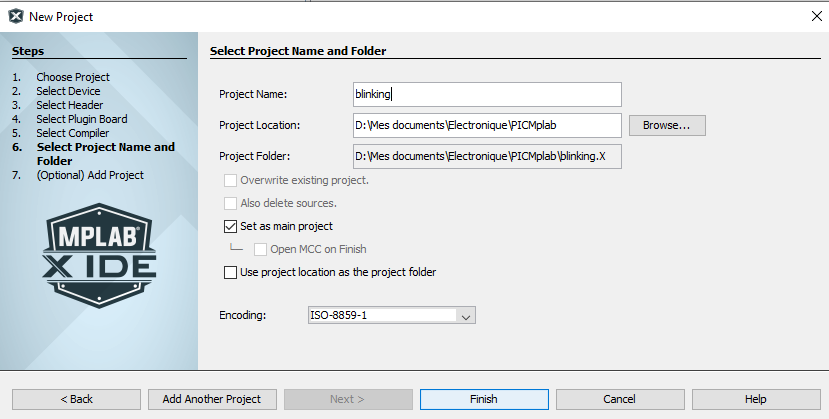
Task: Click the Overwrite existing project checkbox
Action: (231, 180)
